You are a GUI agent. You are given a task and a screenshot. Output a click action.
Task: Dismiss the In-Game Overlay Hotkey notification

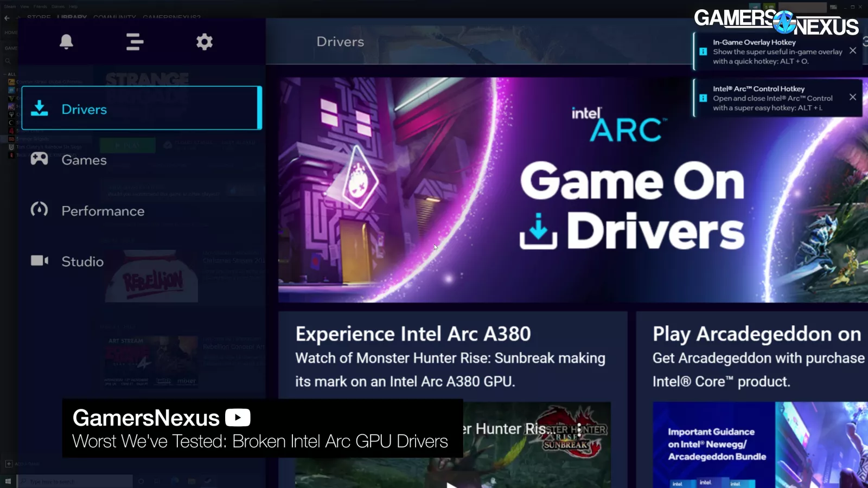[x=853, y=50]
